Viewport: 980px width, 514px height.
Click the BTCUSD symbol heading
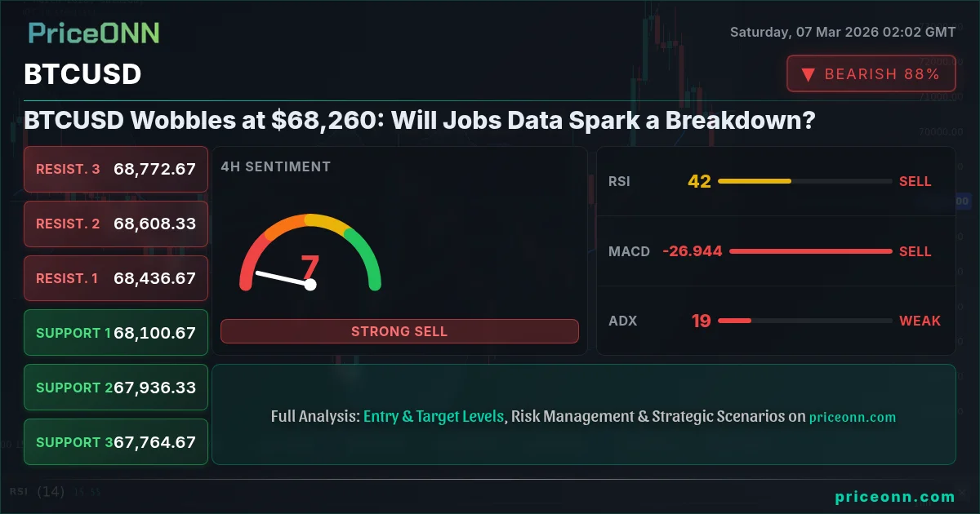[82, 74]
